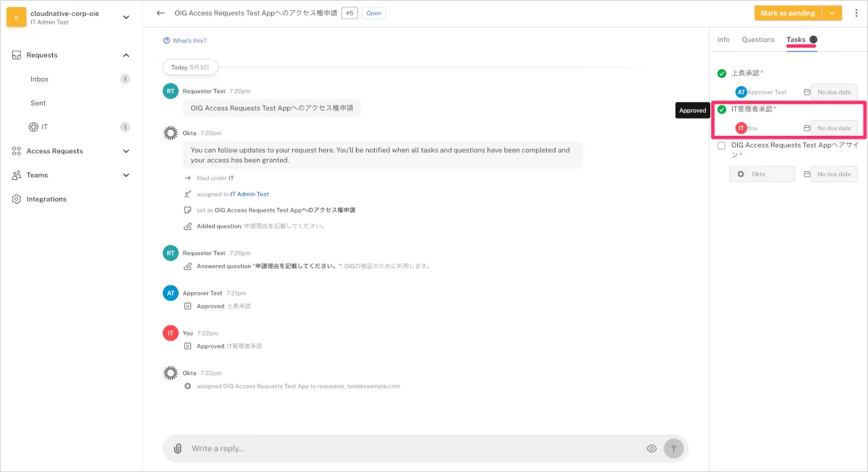Screen dimensions: 868x472
Task: Toggle reply visibility eye icon
Action: pos(652,448)
